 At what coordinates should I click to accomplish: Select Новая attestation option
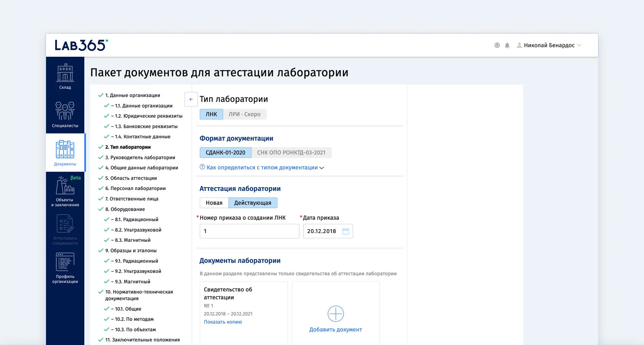pyautogui.click(x=214, y=203)
